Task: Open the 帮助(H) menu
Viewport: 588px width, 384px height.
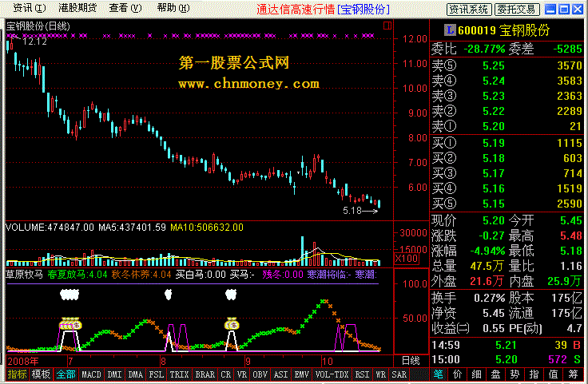Action: pyautogui.click(x=173, y=8)
